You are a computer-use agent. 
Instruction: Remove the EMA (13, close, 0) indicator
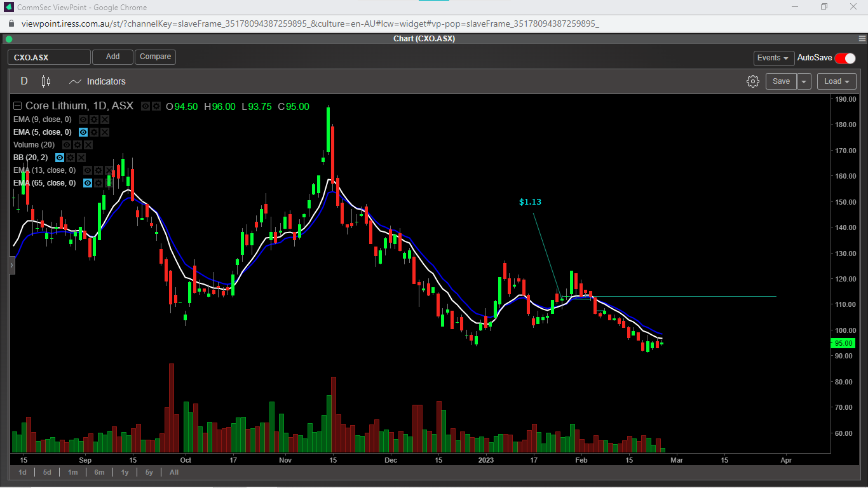point(109,170)
